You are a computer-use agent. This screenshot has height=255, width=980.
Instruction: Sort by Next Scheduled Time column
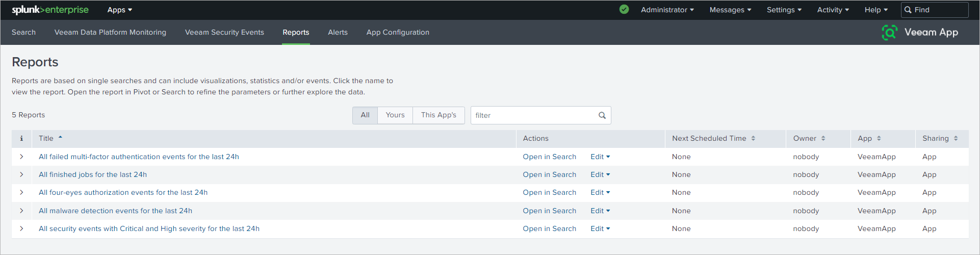coord(753,138)
